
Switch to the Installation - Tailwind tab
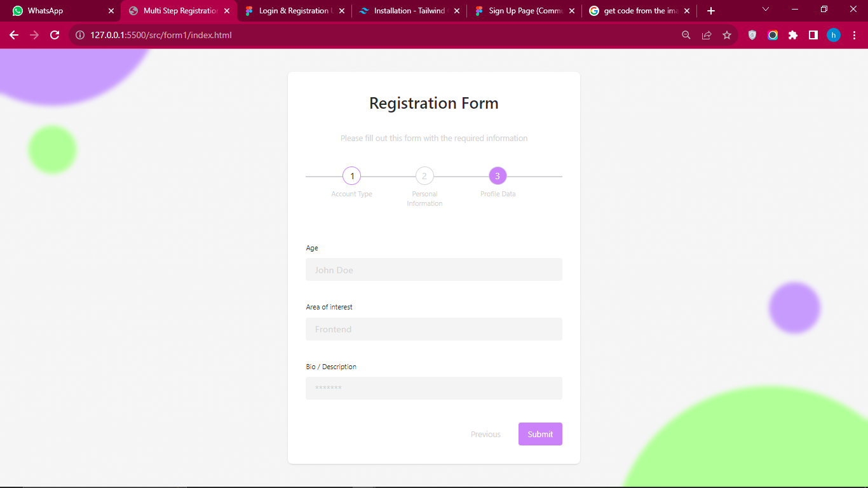(409, 11)
